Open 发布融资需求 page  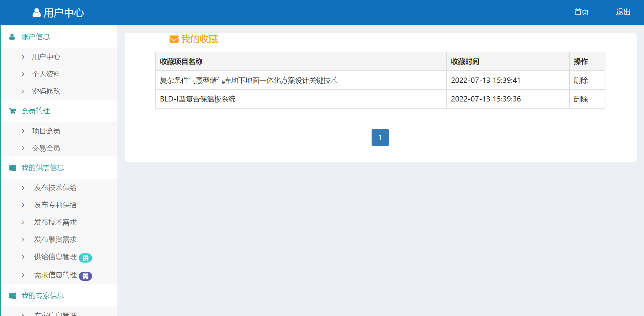point(55,240)
